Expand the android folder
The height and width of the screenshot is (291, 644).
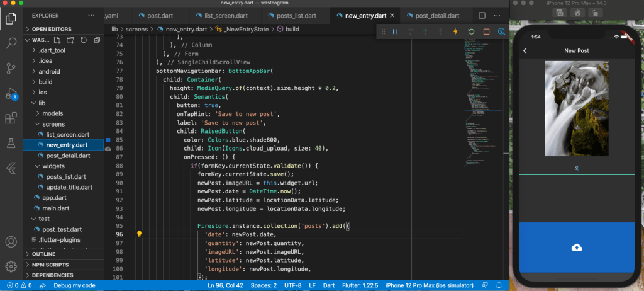(49, 71)
